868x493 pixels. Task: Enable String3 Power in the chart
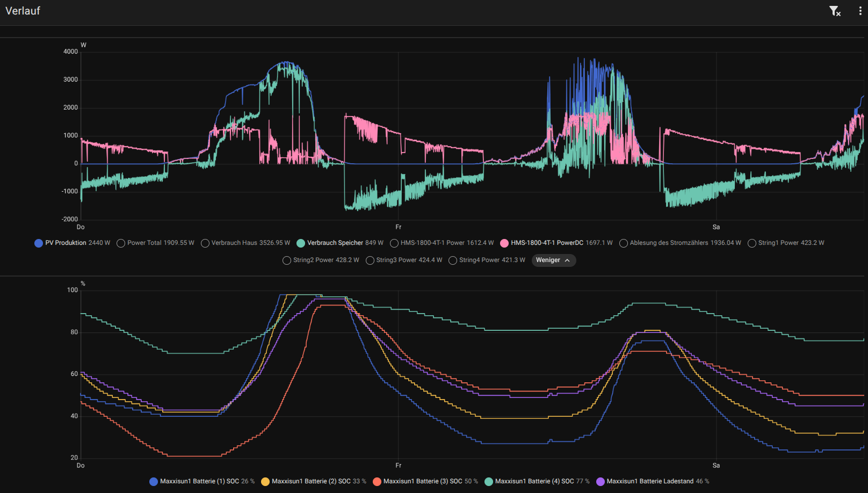404,260
